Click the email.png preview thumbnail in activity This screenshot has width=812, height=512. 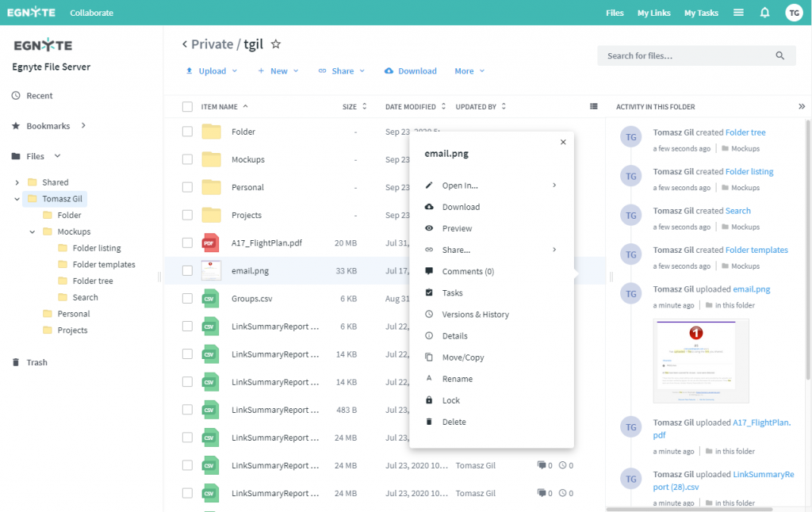point(701,361)
